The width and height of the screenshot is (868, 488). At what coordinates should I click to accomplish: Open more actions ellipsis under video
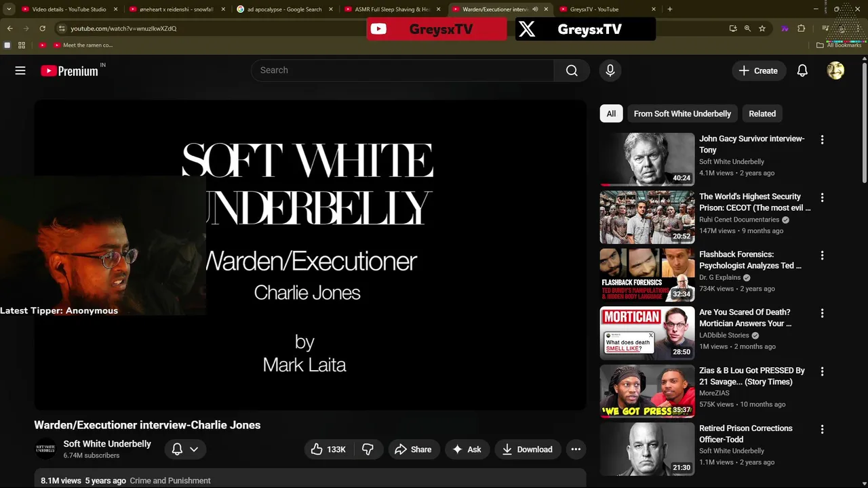(x=576, y=449)
